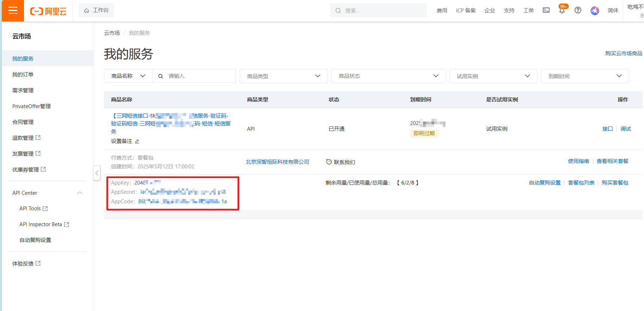Open the 商品类型 dropdown
The height and width of the screenshot is (311, 644).
[284, 76]
